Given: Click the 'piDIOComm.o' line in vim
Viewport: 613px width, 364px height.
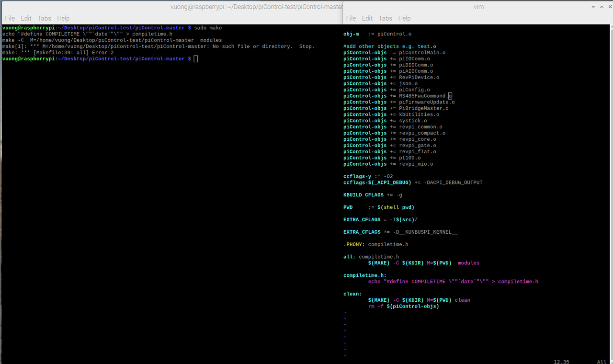Looking at the screenshot, I should coord(388,66).
